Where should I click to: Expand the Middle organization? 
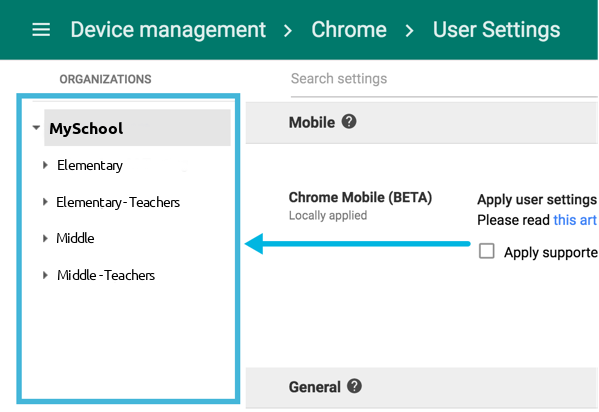point(45,238)
